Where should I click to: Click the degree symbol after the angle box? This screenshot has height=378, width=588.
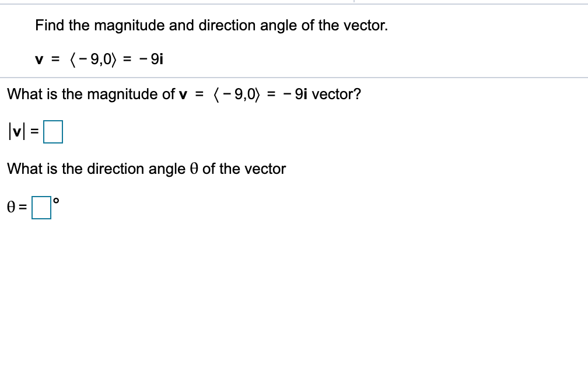[x=55, y=200]
